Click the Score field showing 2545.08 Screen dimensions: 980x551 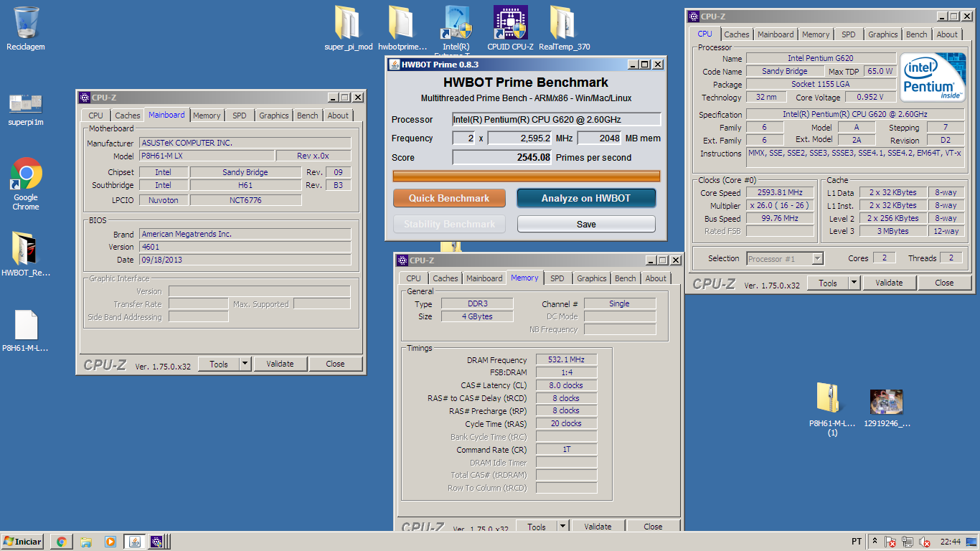click(x=501, y=157)
